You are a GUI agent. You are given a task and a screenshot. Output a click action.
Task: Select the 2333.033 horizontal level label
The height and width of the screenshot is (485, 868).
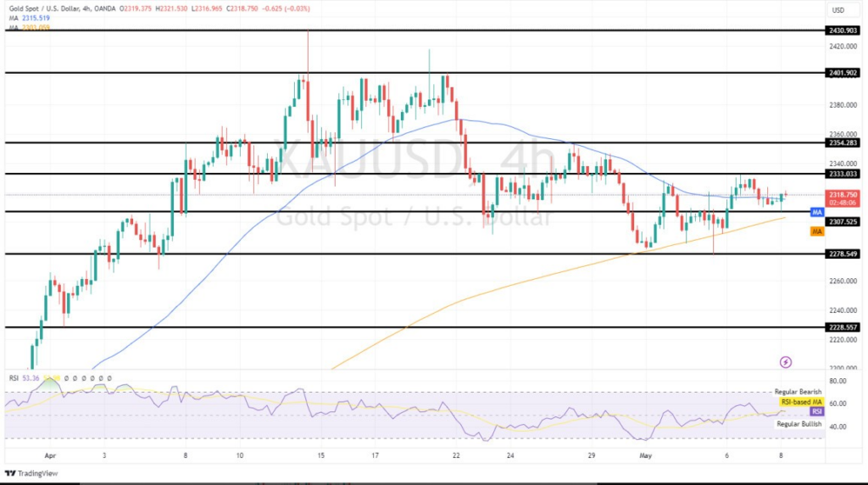[843, 174]
